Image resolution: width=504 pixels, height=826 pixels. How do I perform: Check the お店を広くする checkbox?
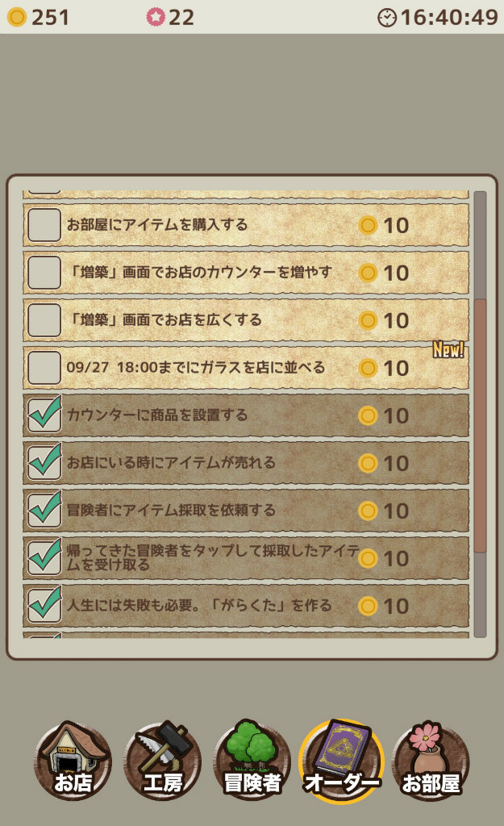[44, 320]
